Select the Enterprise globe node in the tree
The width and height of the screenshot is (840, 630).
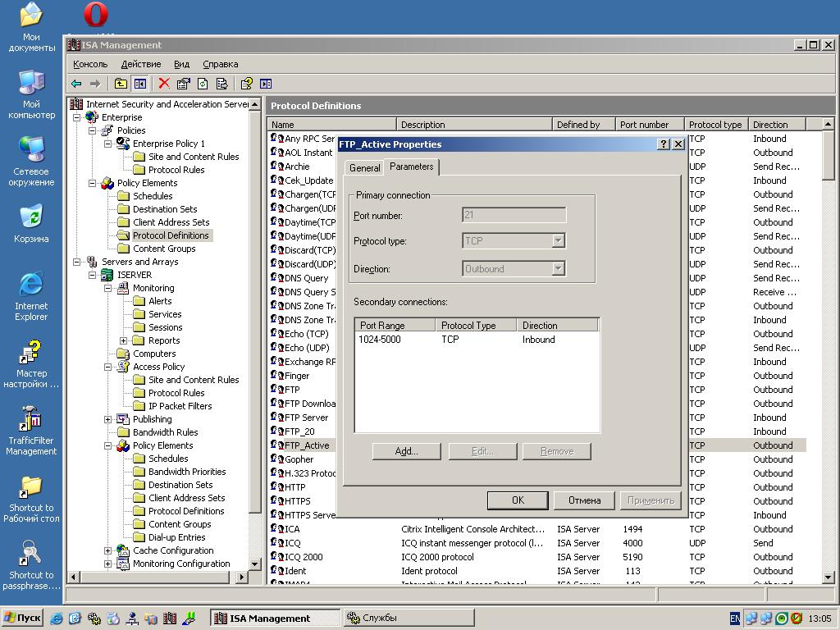(92, 117)
